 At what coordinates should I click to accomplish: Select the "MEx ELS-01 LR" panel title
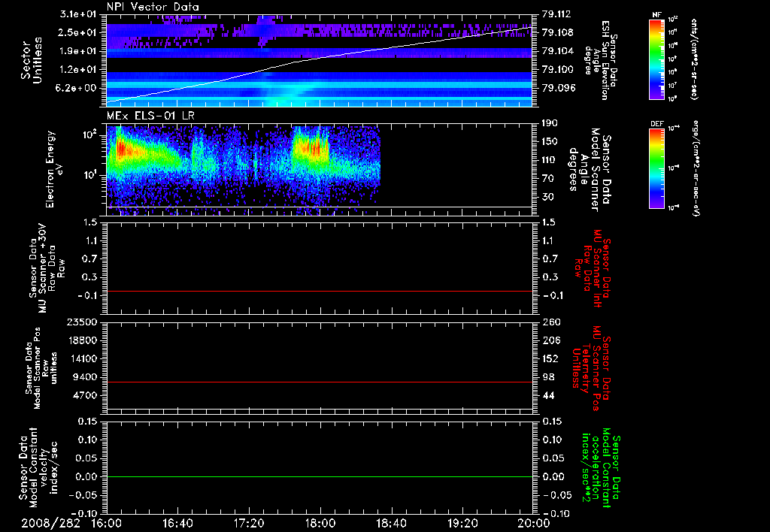[150, 116]
